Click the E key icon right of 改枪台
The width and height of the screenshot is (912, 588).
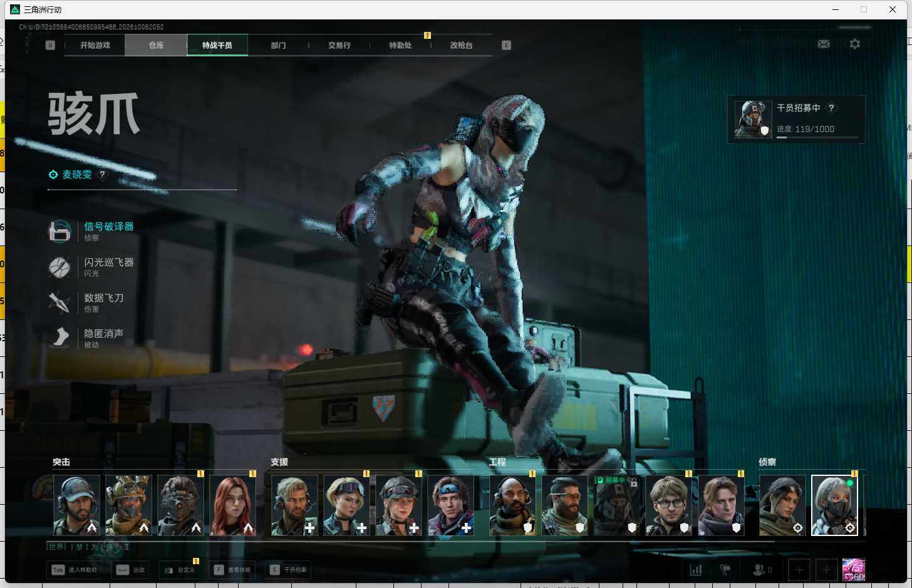506,45
